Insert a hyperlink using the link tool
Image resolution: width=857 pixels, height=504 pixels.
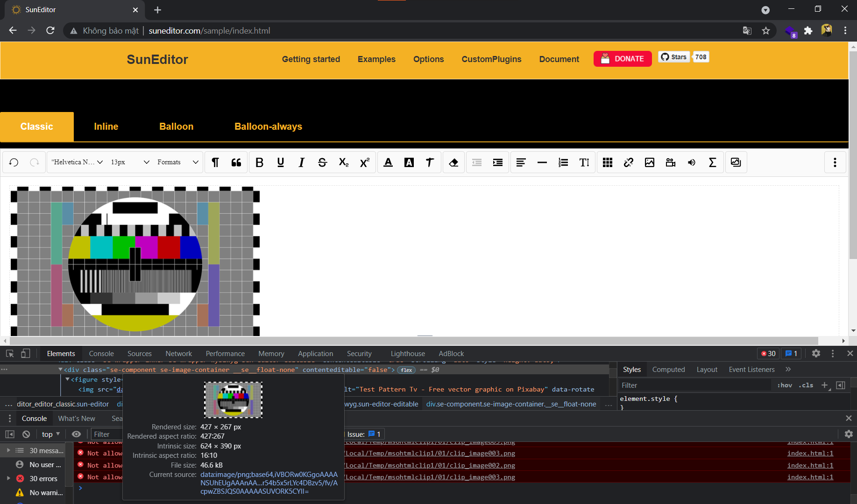(x=628, y=162)
